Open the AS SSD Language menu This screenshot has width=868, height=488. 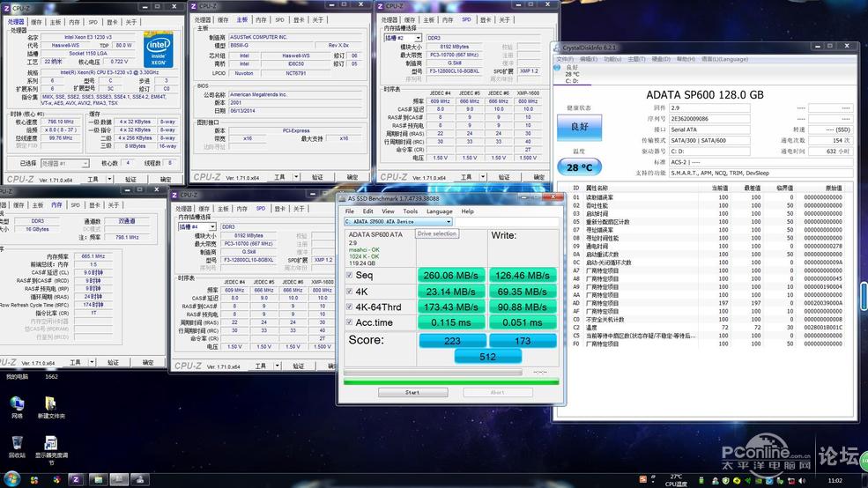coord(440,211)
